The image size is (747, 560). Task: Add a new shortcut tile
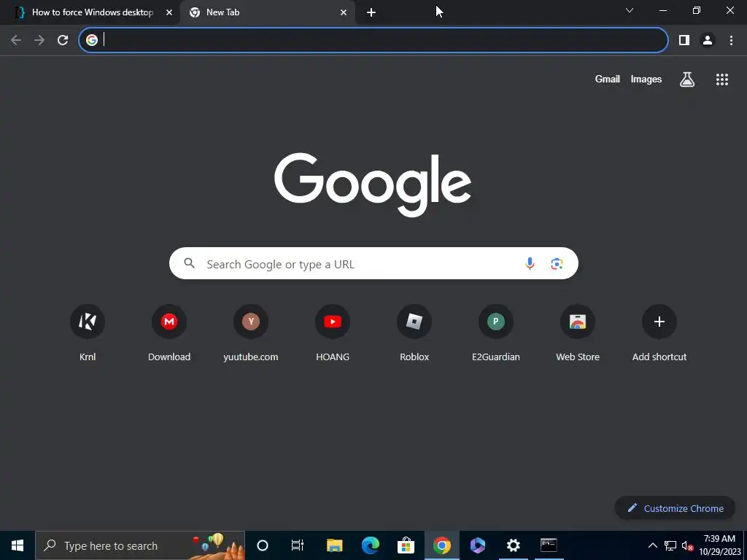[x=659, y=333]
